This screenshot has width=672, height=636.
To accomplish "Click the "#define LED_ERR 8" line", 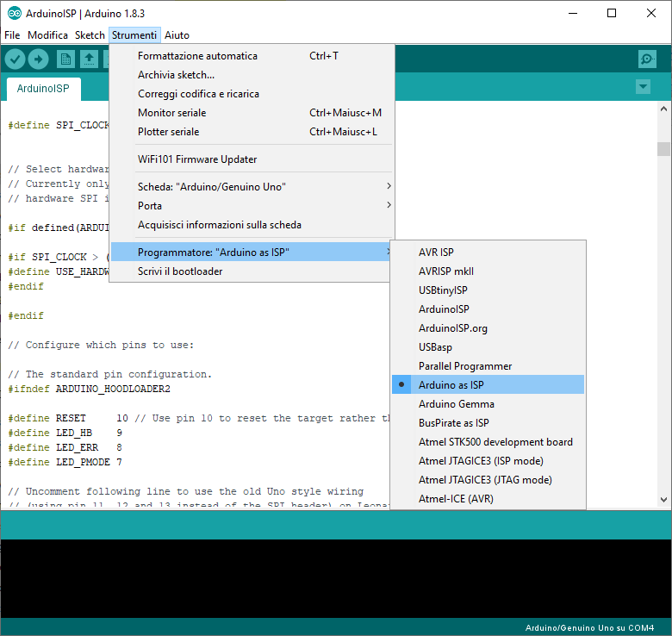I will [65, 447].
